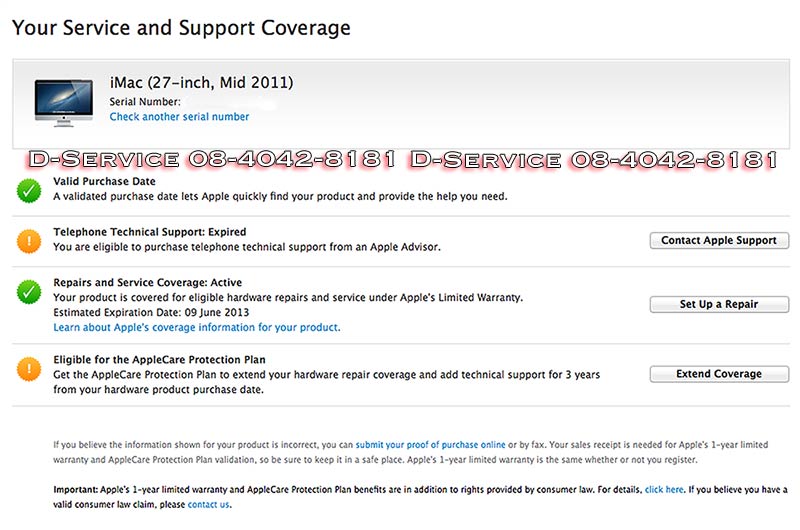
Task: Click the Serial Number label
Action: (x=145, y=102)
